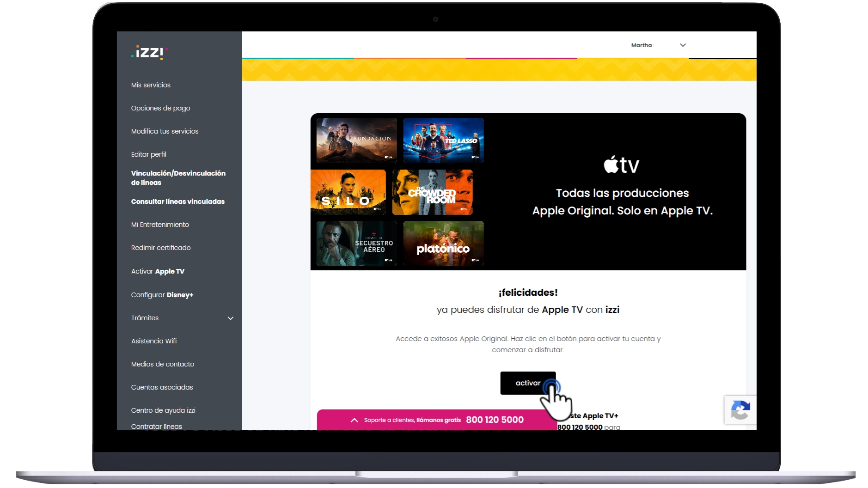The height and width of the screenshot is (488, 868).
Task: Click the 800 120 5000 support number
Action: (x=495, y=420)
